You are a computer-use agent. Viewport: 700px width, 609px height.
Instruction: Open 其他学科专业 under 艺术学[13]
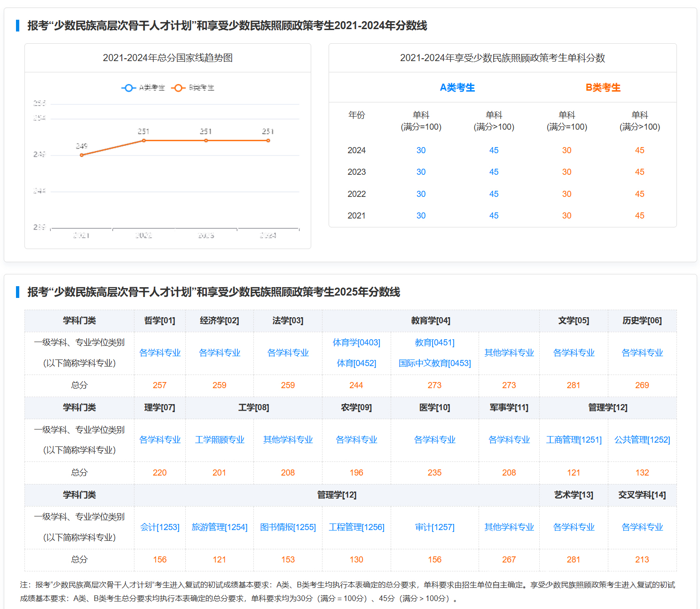509,527
